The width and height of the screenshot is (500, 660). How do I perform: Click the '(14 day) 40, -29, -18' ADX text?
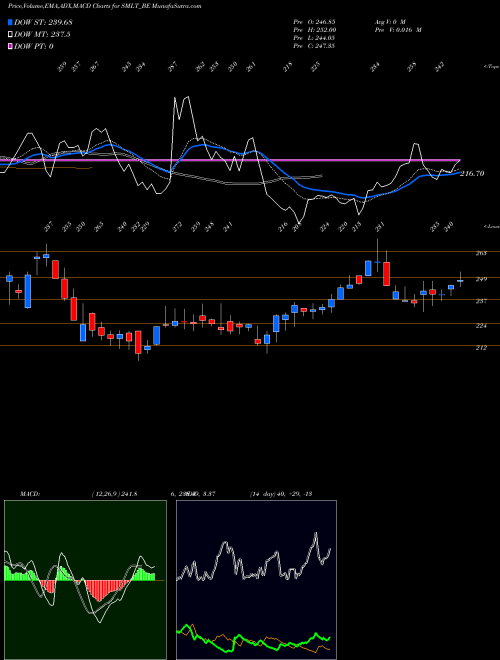(280, 494)
